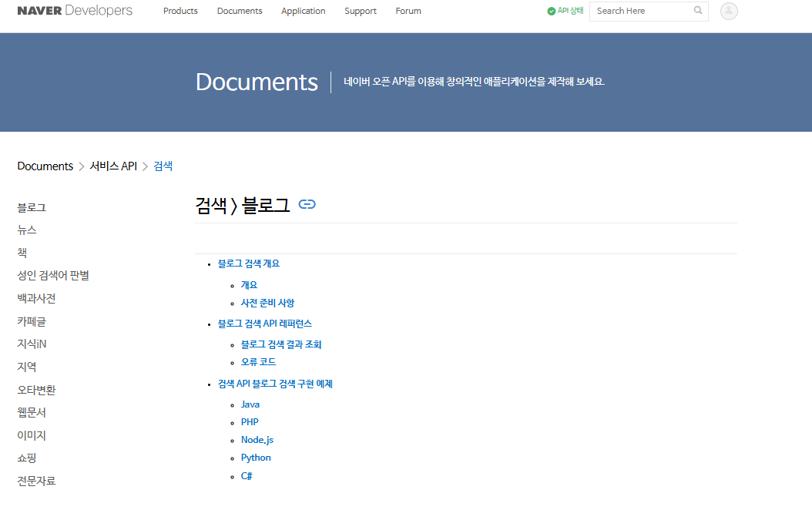The height and width of the screenshot is (510, 812).
Task: Select 전문자료 in the left sidebar
Action: (36, 481)
